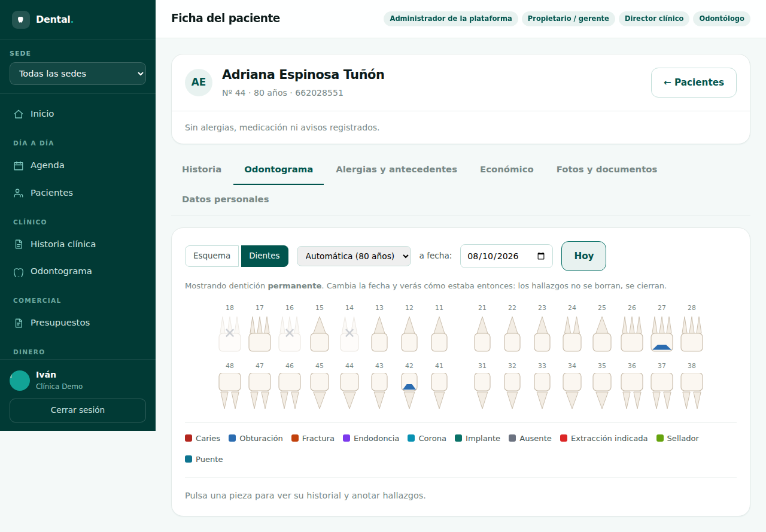Open the Todas las sedes dropdown

pos(78,74)
